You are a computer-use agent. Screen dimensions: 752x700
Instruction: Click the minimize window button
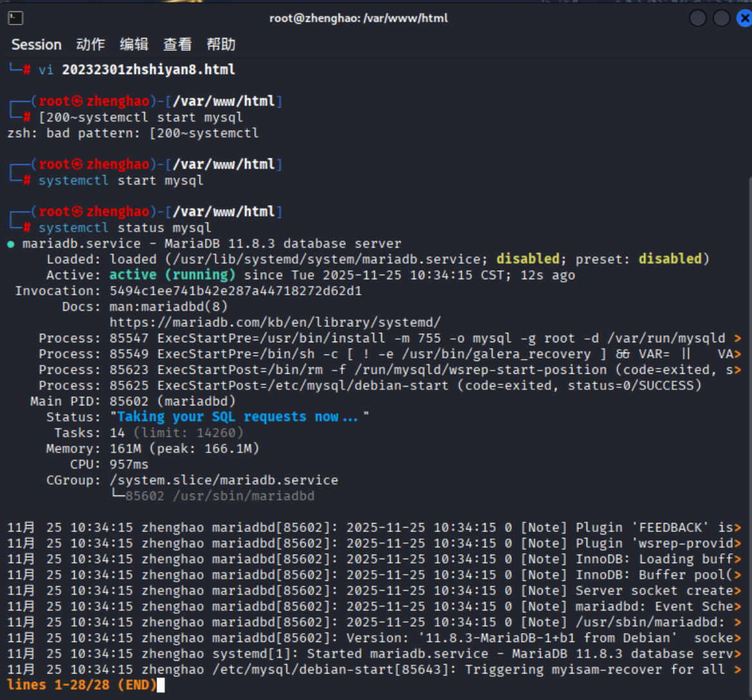697,18
